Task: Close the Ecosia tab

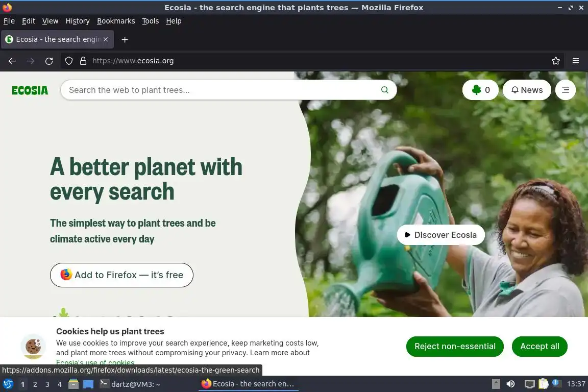Action: (106, 39)
